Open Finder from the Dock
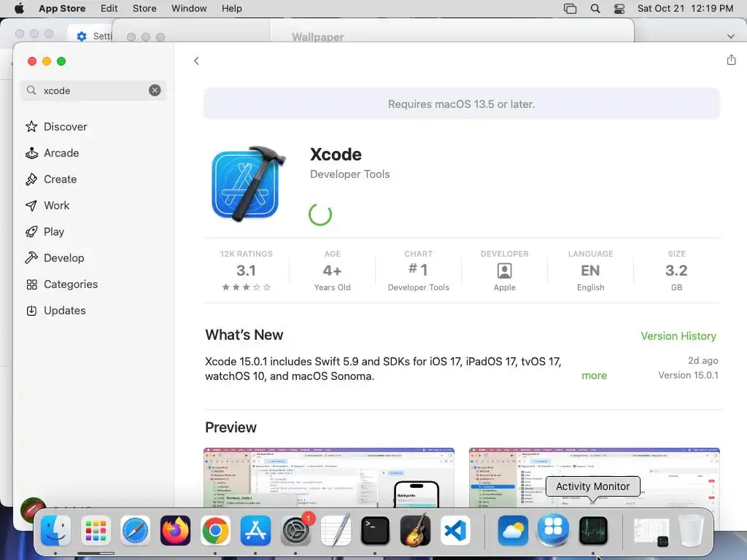Image resolution: width=747 pixels, height=560 pixels. coord(55,531)
